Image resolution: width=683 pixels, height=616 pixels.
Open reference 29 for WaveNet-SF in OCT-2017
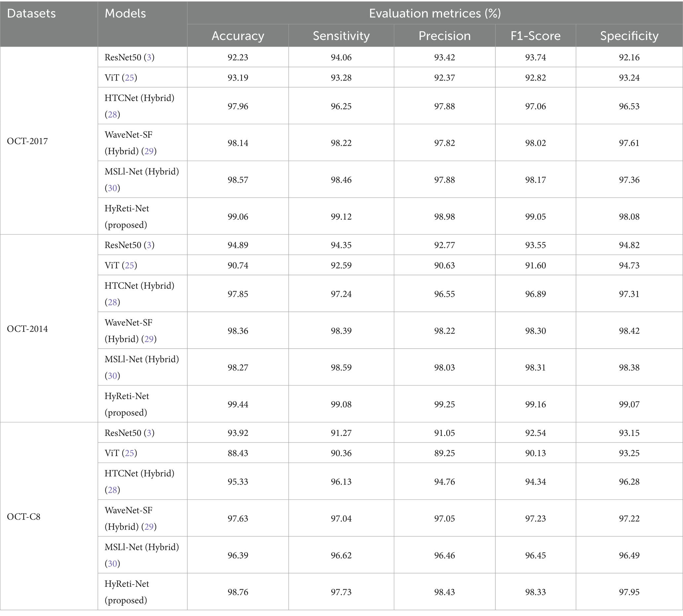click(149, 151)
